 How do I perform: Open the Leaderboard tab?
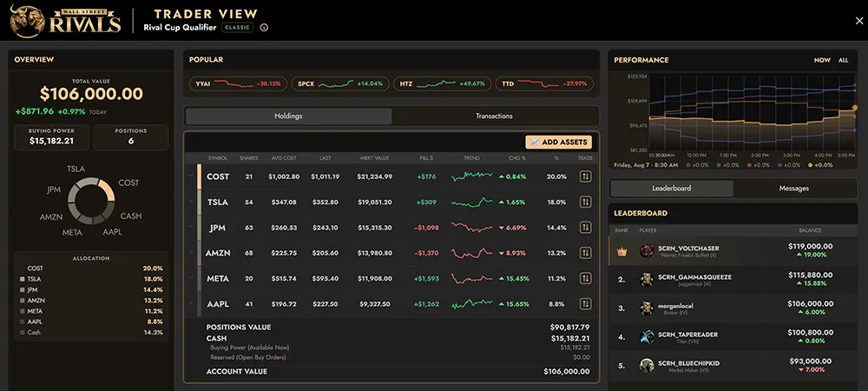(x=672, y=189)
